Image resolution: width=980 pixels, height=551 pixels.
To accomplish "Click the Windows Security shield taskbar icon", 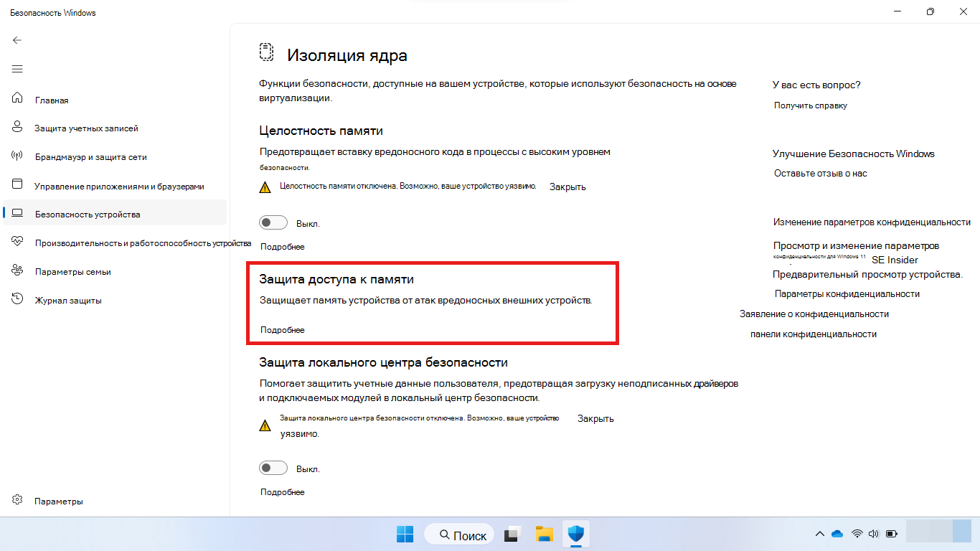I will [576, 534].
